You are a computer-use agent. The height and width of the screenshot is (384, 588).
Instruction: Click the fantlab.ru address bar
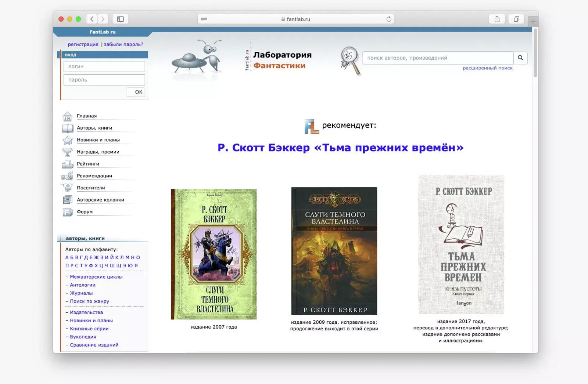(x=296, y=19)
